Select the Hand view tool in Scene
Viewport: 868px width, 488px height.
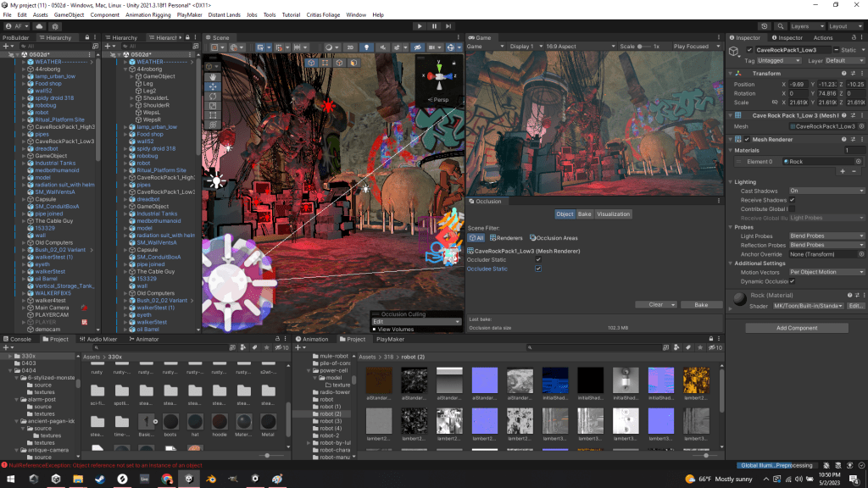(212, 76)
